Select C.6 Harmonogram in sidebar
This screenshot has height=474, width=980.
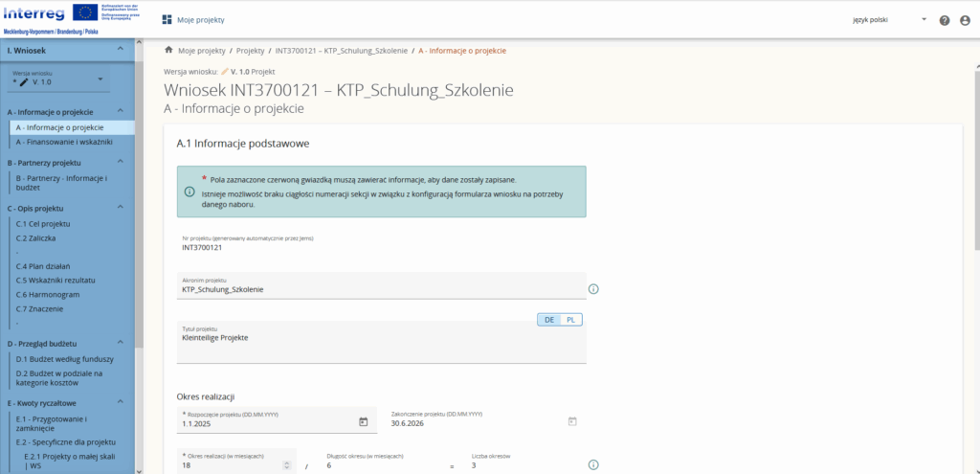click(48, 295)
